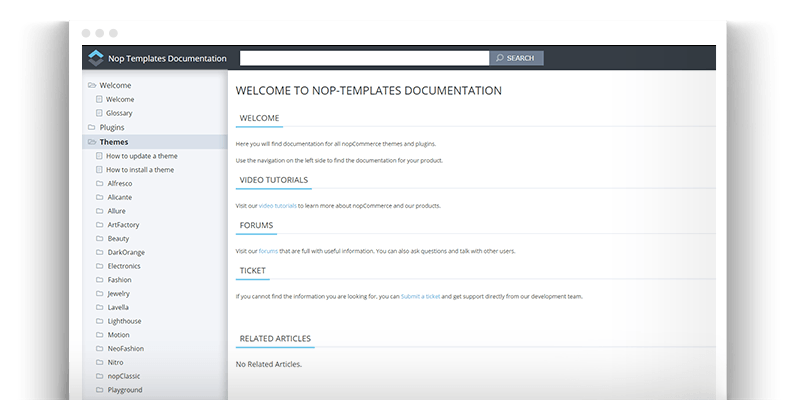Open the Plugins section
Image resolution: width=795 pixels, height=400 pixels.
coord(112,127)
